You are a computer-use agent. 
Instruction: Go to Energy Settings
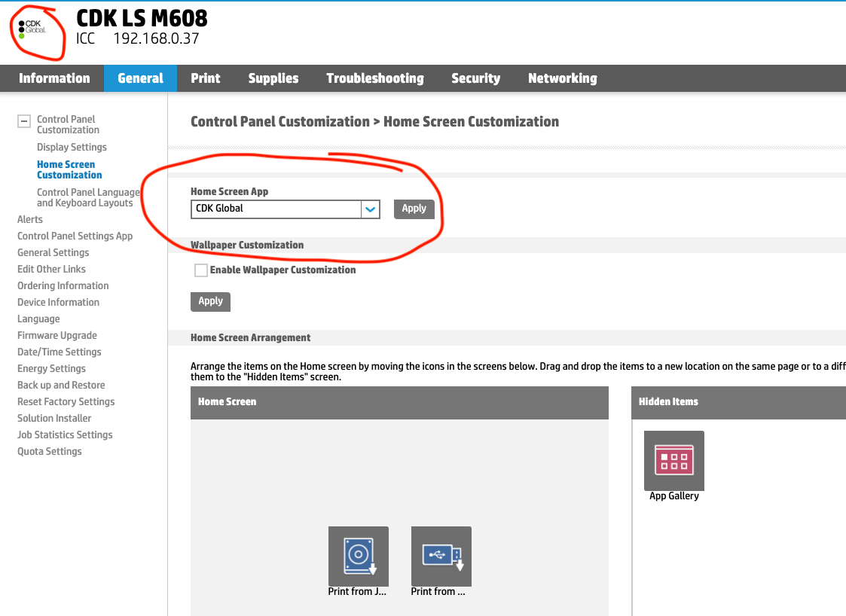(x=51, y=368)
